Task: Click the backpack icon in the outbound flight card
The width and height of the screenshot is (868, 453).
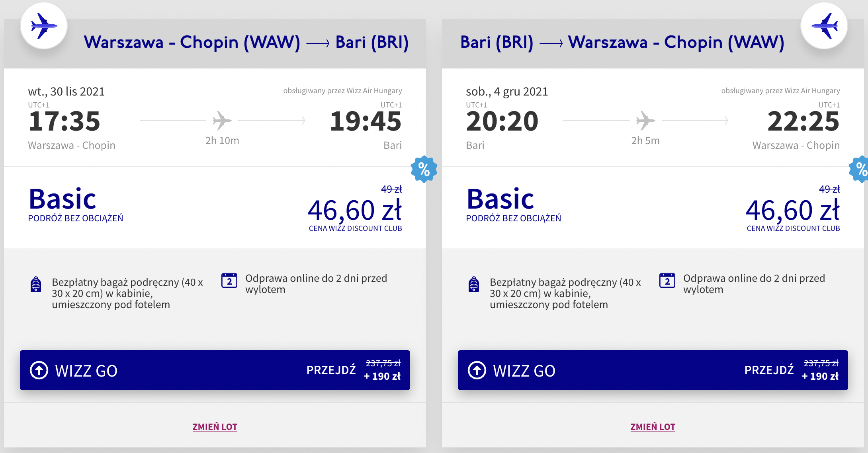Action: tap(36, 284)
